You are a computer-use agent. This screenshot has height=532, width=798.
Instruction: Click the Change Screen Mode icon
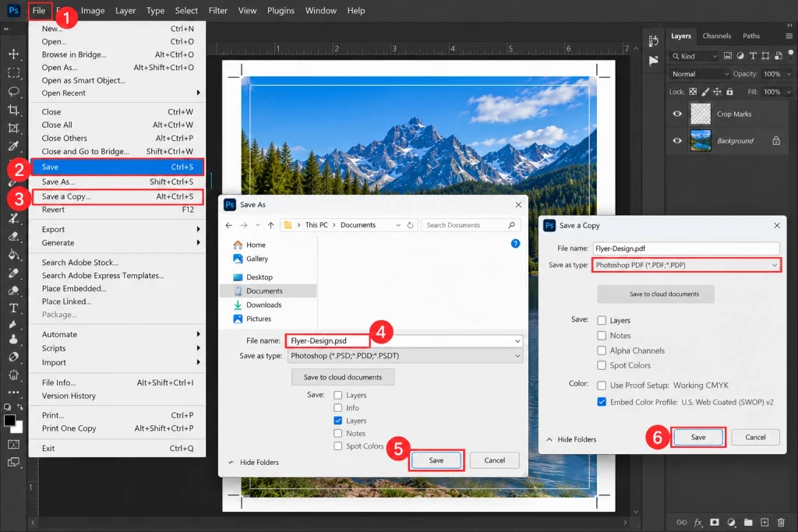pos(14,463)
